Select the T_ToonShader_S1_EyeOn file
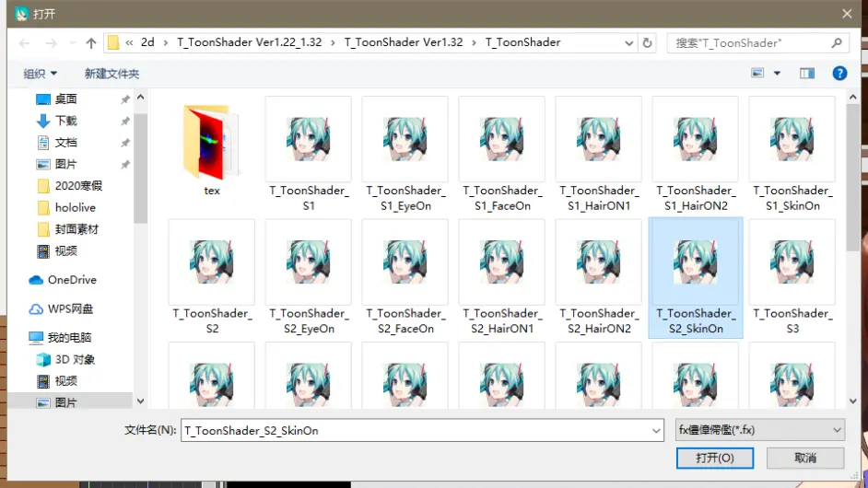The height and width of the screenshot is (488, 868). (x=405, y=155)
